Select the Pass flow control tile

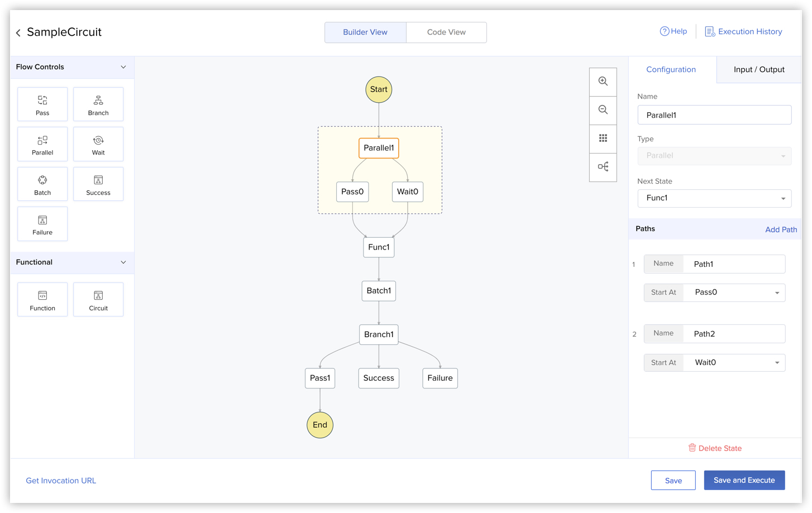(x=42, y=104)
